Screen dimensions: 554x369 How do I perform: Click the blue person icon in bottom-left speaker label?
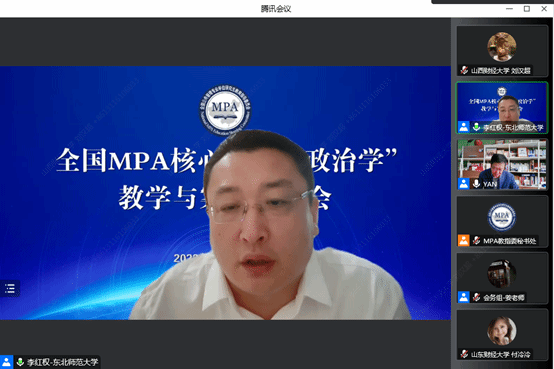(x=6, y=362)
